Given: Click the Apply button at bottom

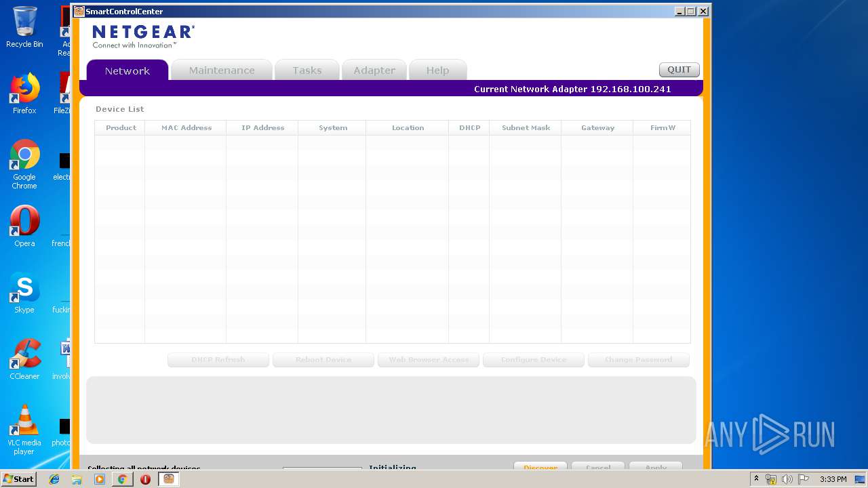Looking at the screenshot, I should coord(656,466).
